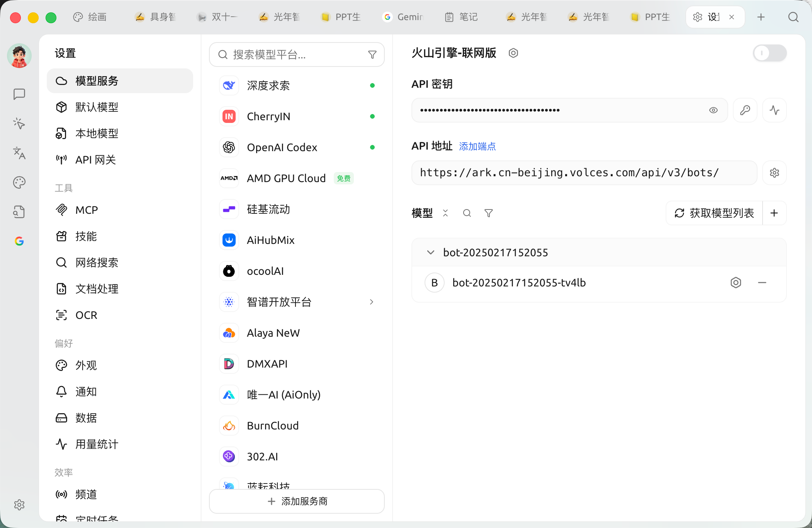Viewport: 812px width, 528px height.
Task: Filter the model platform search list
Action: (372, 55)
